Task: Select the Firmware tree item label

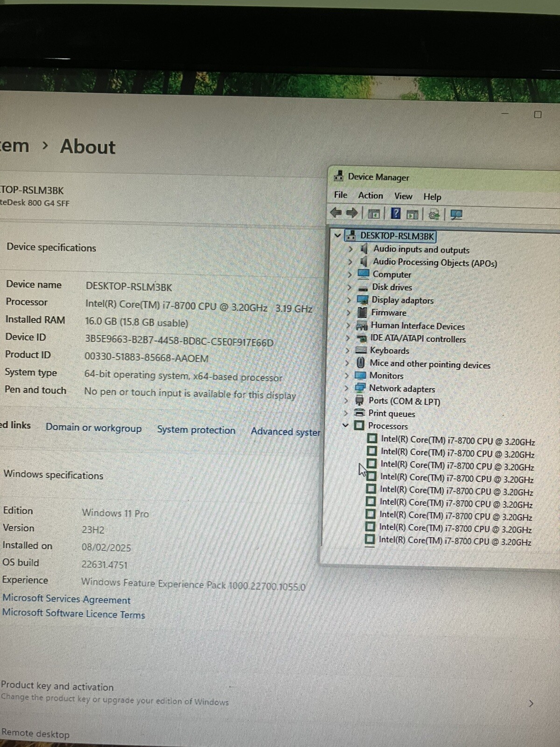Action: (389, 312)
